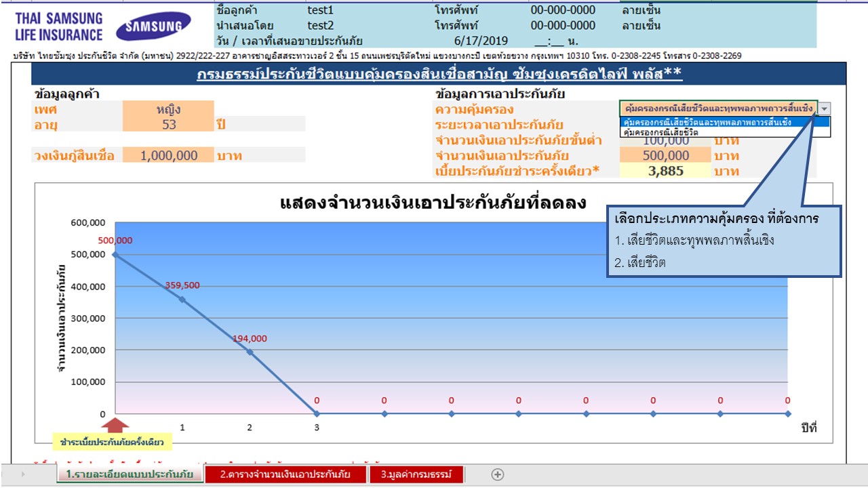Select the 359,500 data point on the chart line
The image size is (868, 488).
tap(182, 299)
